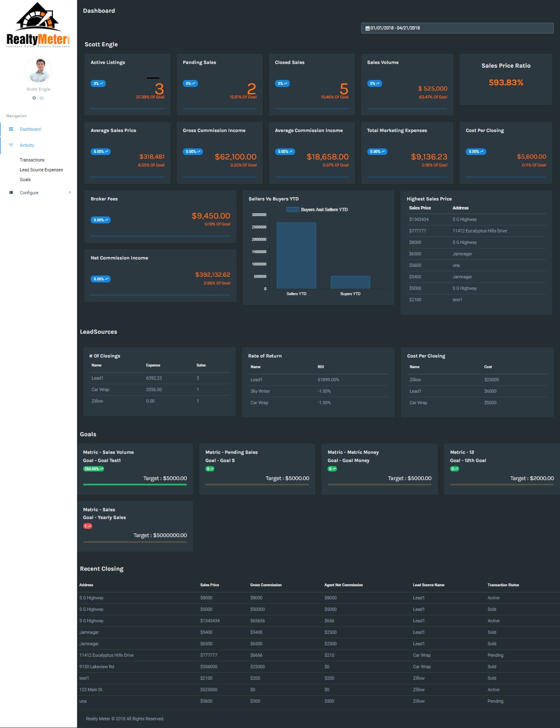Click the Sellers YTD bar in the chart

click(296, 256)
